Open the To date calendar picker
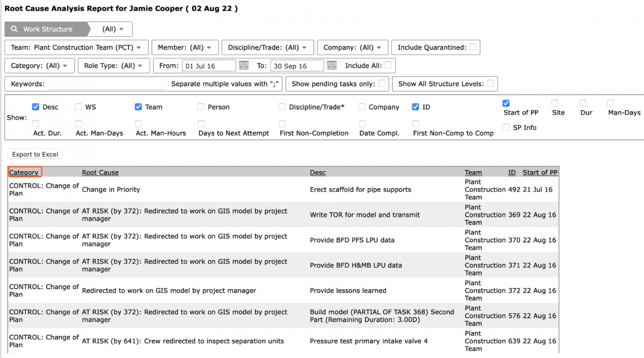 (332, 66)
